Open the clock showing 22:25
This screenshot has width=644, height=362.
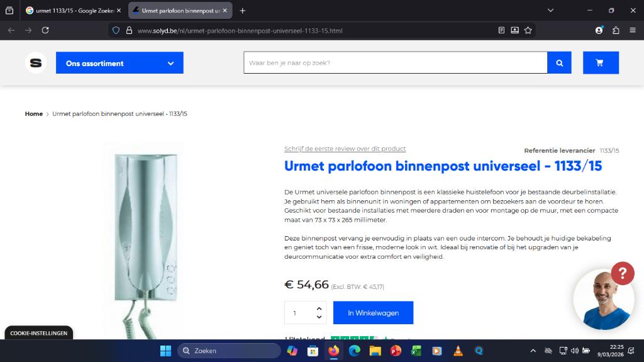click(x=610, y=351)
